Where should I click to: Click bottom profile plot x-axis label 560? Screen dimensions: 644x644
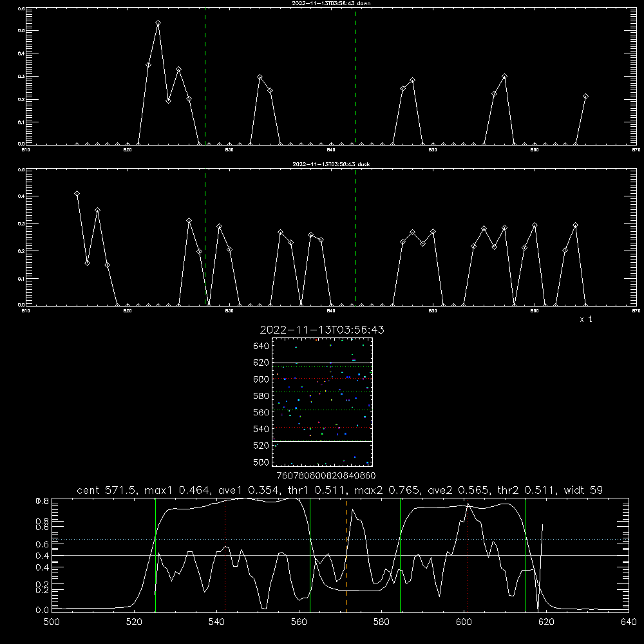click(x=299, y=622)
